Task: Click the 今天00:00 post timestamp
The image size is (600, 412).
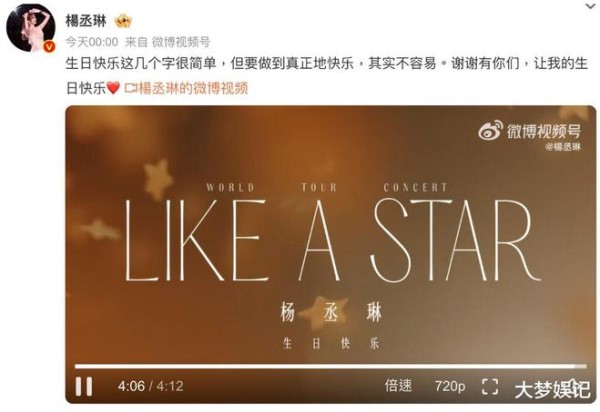Action: tap(91, 42)
